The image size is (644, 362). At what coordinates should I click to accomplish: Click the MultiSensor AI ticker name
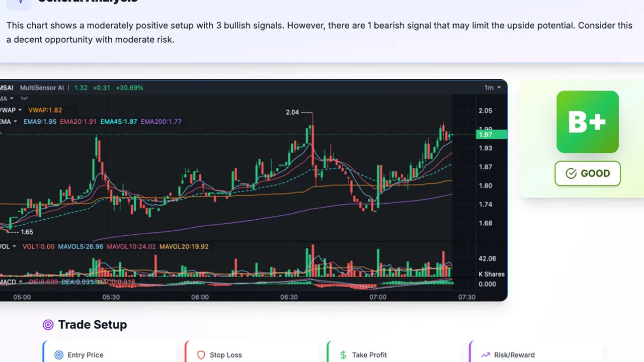coord(42,87)
